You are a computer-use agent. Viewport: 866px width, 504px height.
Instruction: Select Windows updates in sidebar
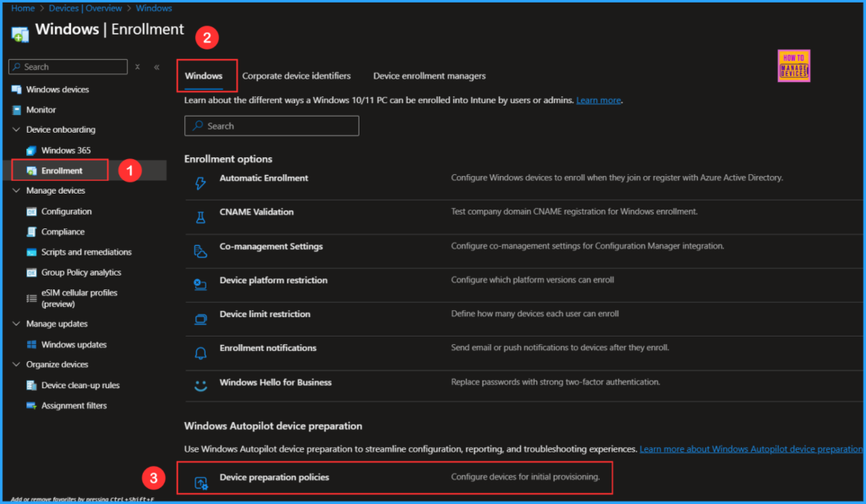74,344
